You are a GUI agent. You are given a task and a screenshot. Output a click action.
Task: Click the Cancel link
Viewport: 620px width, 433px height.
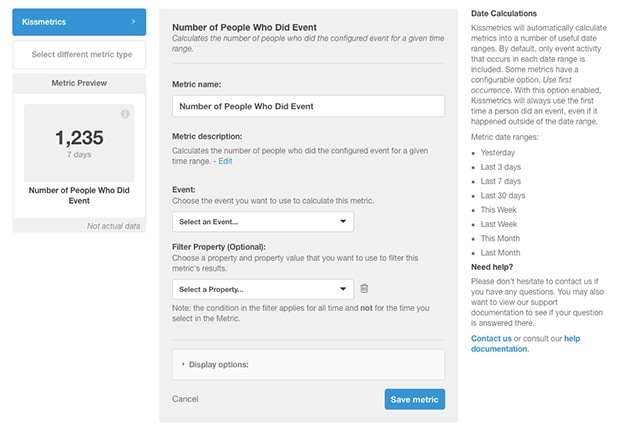(185, 399)
